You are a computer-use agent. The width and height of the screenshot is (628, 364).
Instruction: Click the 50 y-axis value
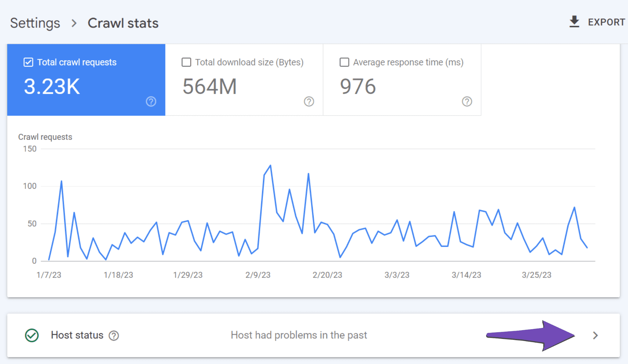coord(32,224)
